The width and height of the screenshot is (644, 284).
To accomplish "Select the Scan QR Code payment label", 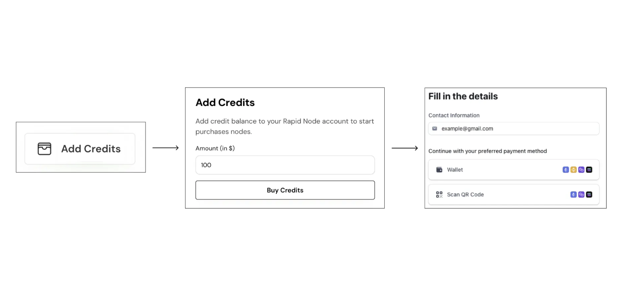I will pos(465,194).
